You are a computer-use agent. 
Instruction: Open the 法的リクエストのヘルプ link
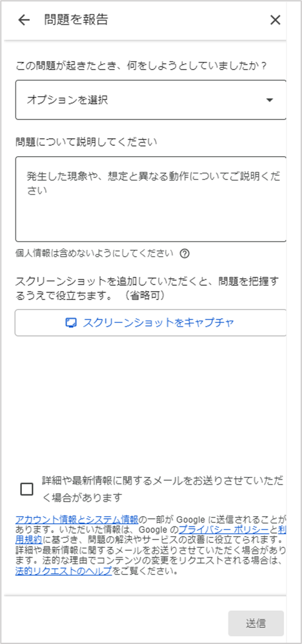coord(63,572)
